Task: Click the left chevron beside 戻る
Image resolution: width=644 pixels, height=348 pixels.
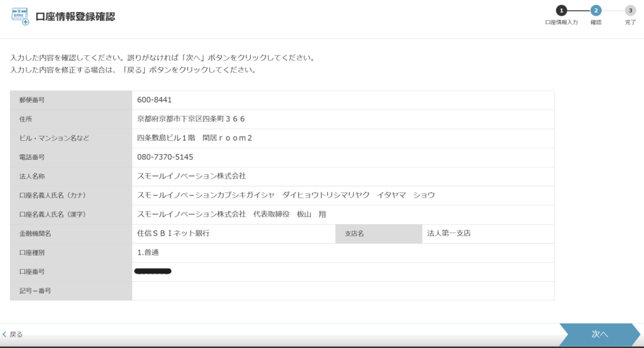Action: tap(4, 335)
